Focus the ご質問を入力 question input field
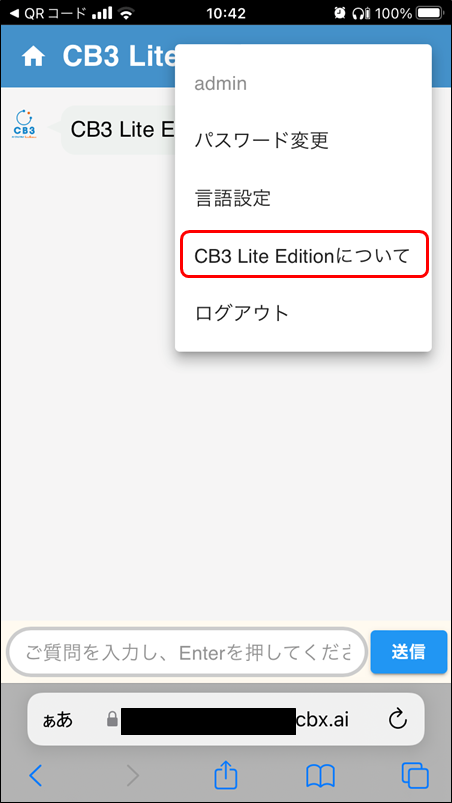The image size is (452, 803). (187, 652)
